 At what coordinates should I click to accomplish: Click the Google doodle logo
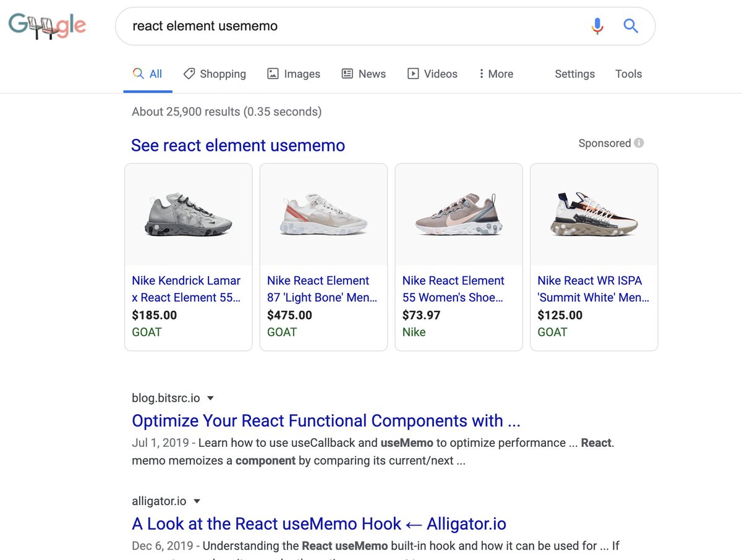tap(47, 26)
